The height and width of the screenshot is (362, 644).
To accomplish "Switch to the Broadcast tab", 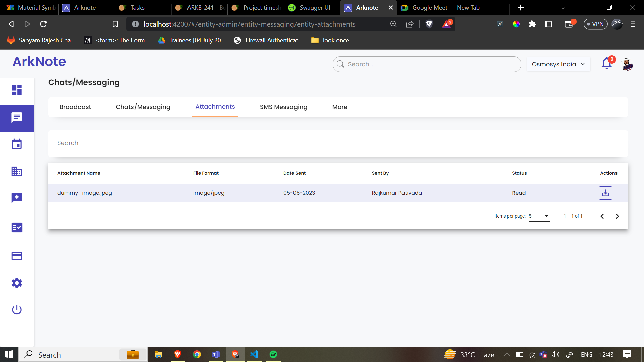I will [x=75, y=107].
